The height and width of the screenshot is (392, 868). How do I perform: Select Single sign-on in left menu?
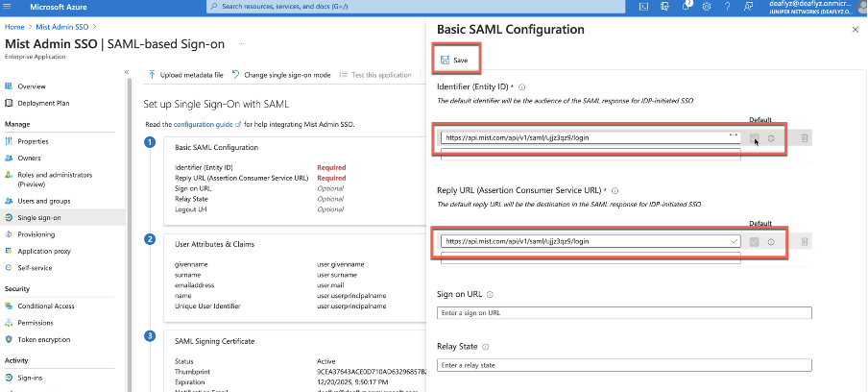click(x=41, y=217)
